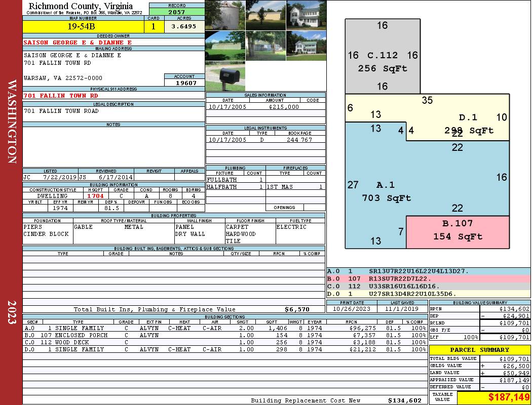Click the Richmond County, Virginia title

coord(81,6)
